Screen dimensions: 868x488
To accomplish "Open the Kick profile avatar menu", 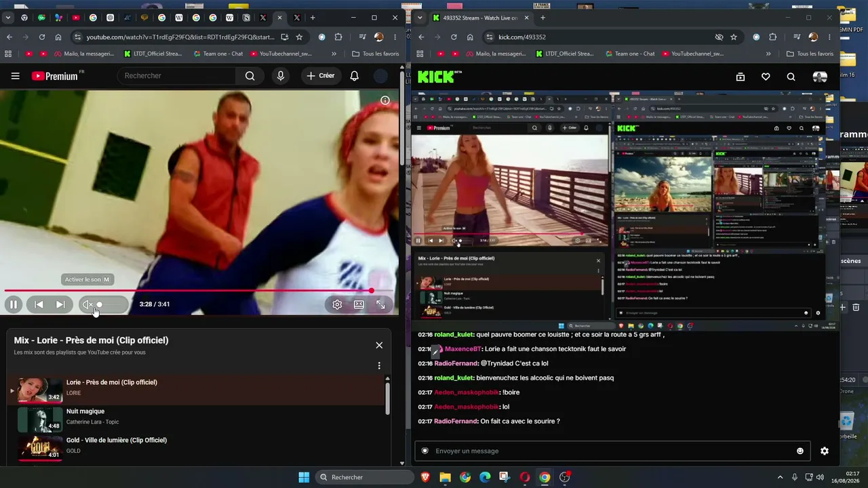I will tap(820, 77).
